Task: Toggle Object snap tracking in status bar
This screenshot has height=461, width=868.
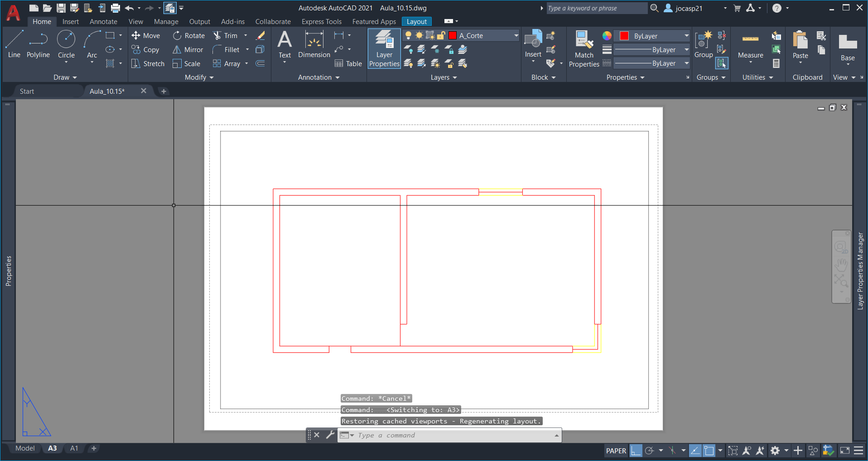Action: click(x=695, y=451)
